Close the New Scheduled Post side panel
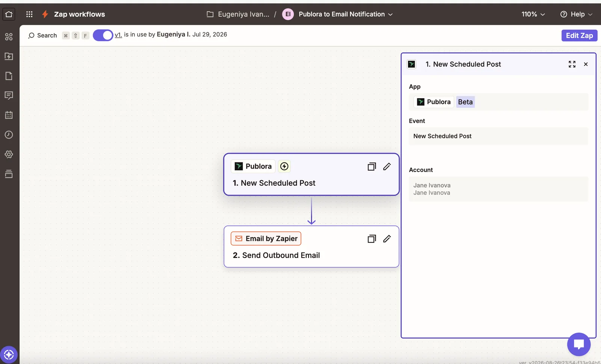Viewport: 601px width, 364px height. point(586,64)
